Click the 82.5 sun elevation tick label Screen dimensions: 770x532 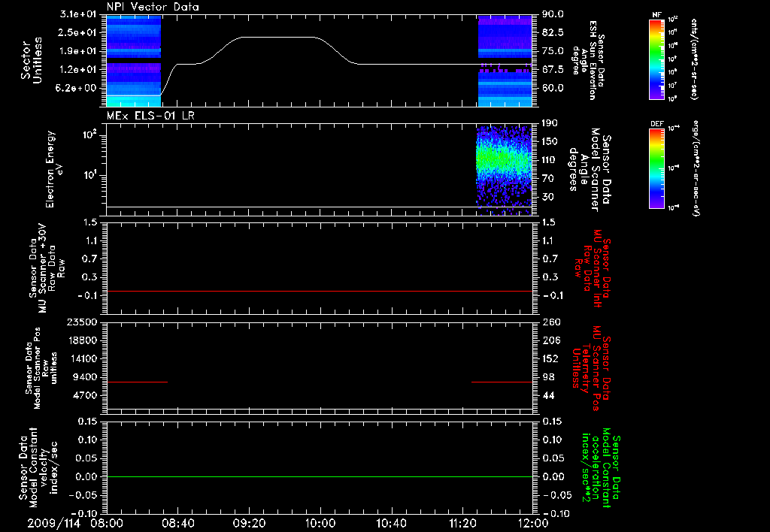553,33
